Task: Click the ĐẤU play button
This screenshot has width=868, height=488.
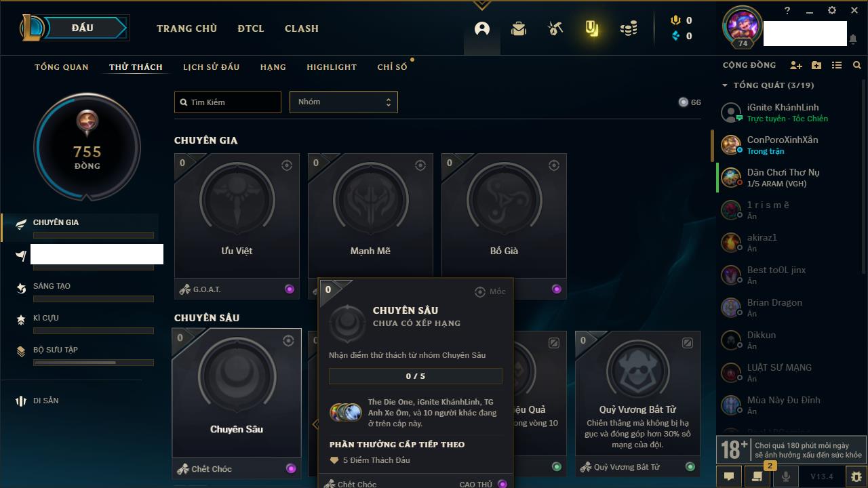Action: click(83, 28)
